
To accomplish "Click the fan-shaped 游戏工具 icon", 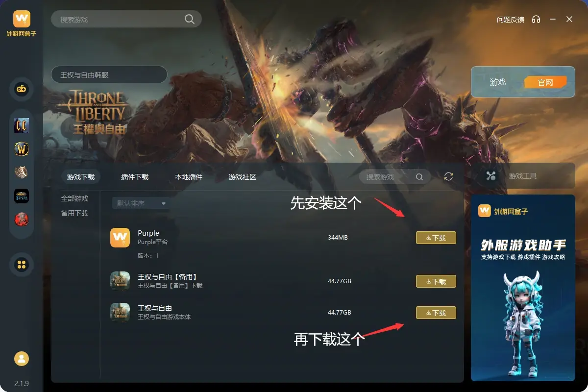I will [491, 176].
